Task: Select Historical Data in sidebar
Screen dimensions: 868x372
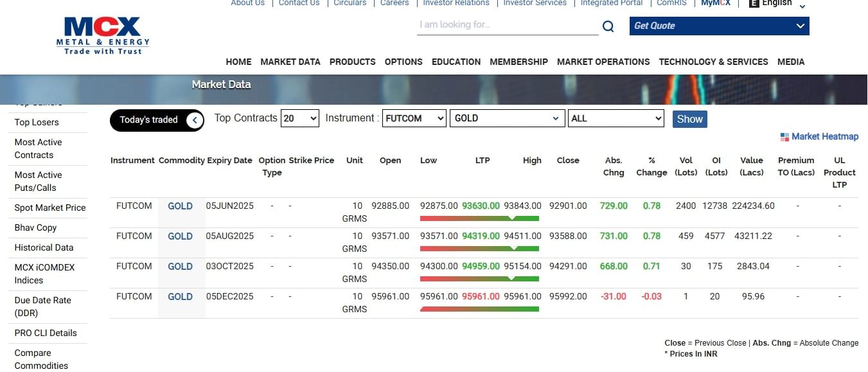Action: (x=44, y=247)
